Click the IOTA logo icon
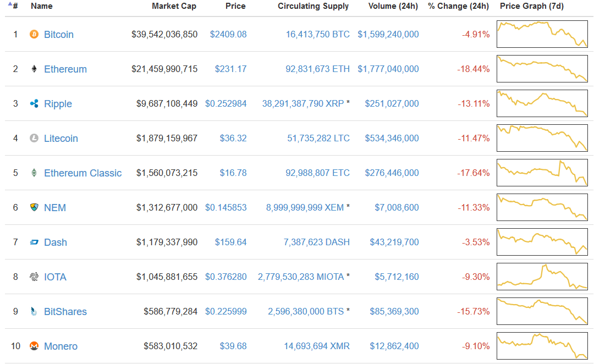594x364 pixels. pyautogui.click(x=34, y=277)
